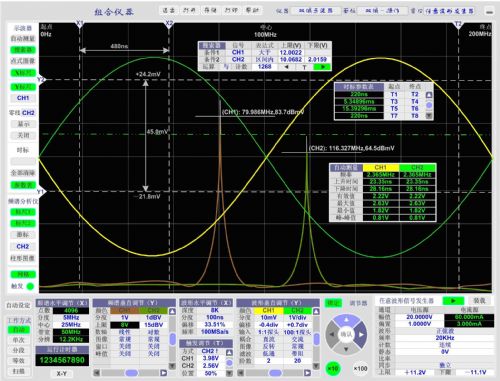500x381 pixels.
Task: Click the X-Y button
Action: tap(62, 374)
